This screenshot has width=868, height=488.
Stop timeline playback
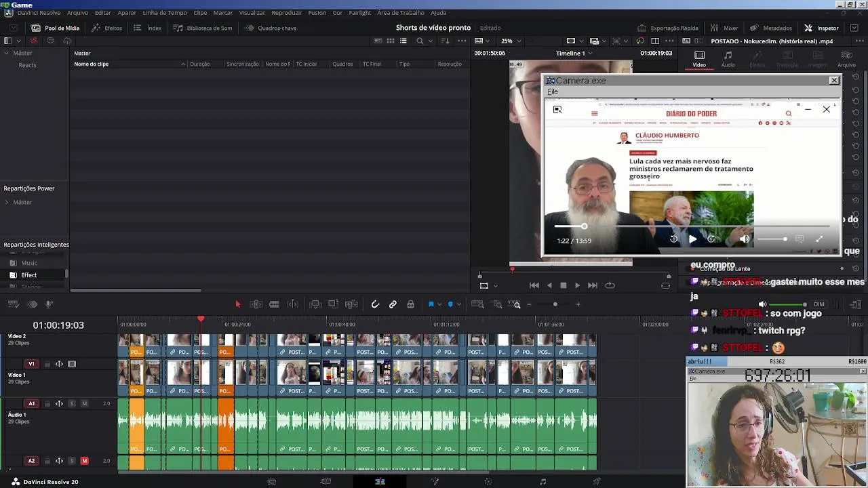(x=563, y=285)
